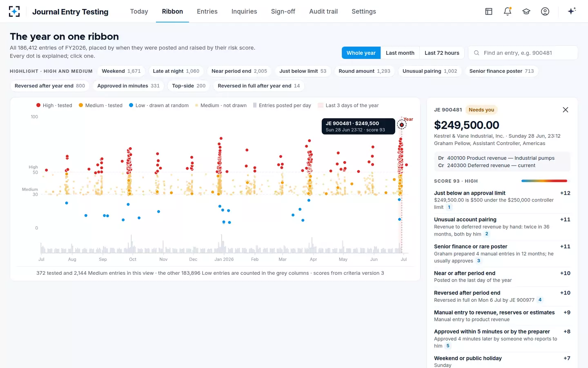
Task: Click the search magnifier icon
Action: click(x=477, y=53)
